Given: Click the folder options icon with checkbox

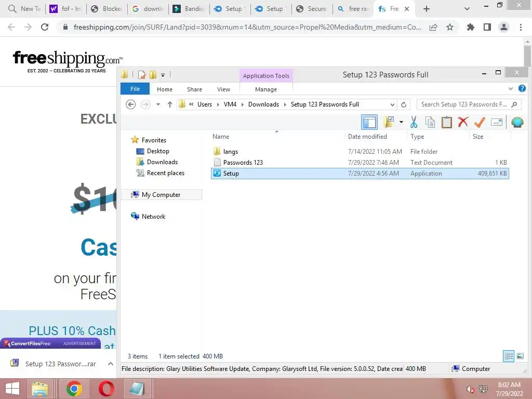Looking at the screenshot, I should click(x=389, y=122).
